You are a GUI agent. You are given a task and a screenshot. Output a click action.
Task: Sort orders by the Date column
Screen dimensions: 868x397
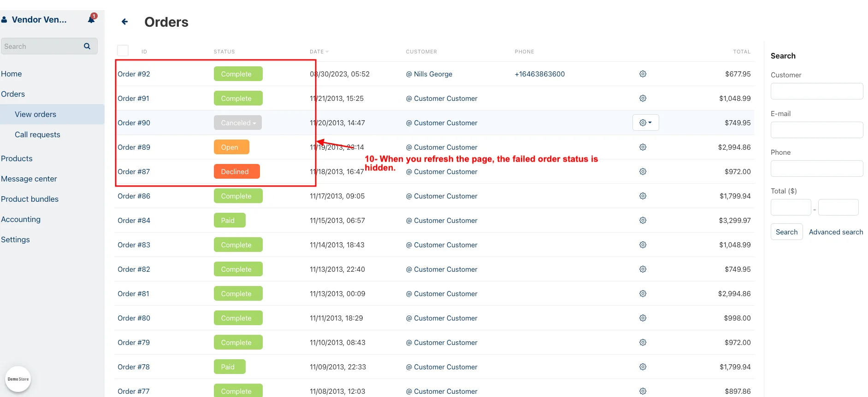[319, 52]
